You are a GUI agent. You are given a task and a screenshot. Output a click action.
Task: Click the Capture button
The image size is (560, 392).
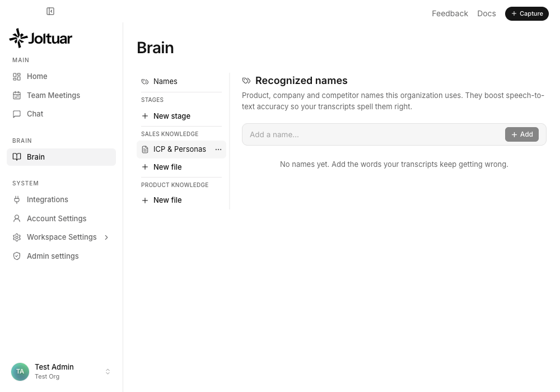point(527,13)
